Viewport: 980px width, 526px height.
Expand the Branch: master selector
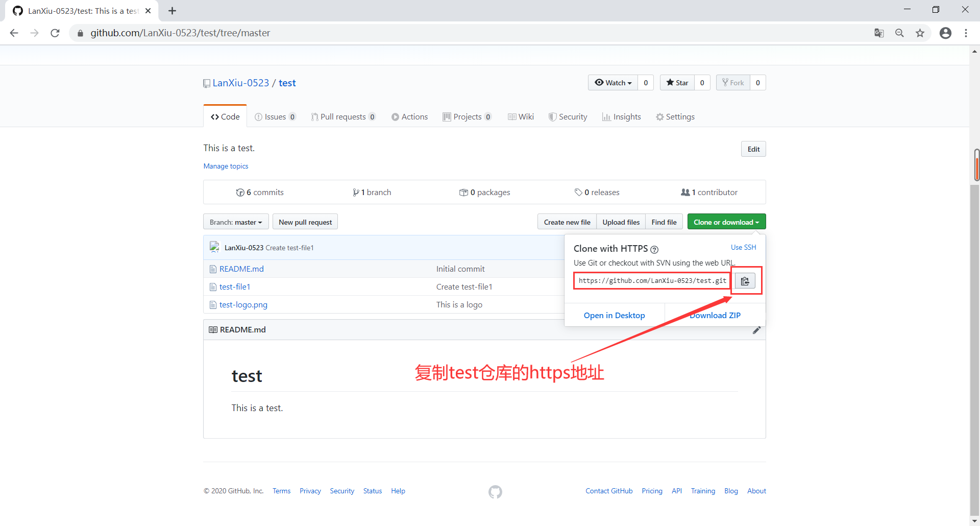point(235,222)
